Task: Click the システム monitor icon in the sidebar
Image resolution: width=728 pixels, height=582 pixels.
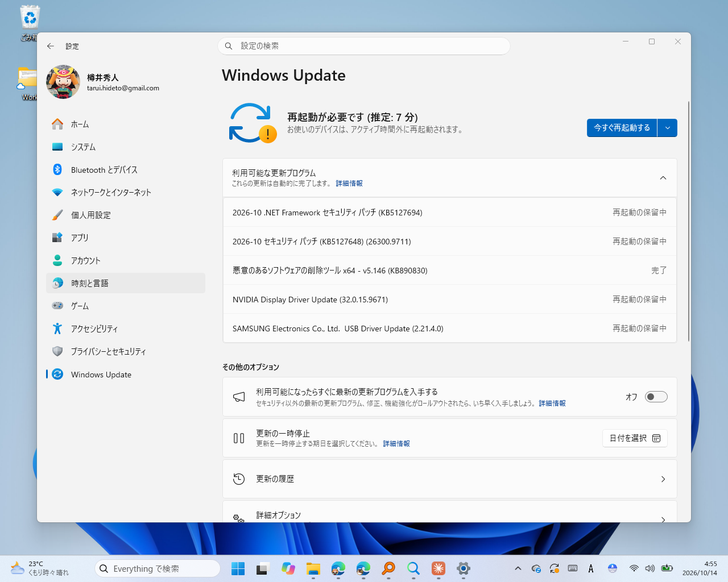Action: pos(57,147)
